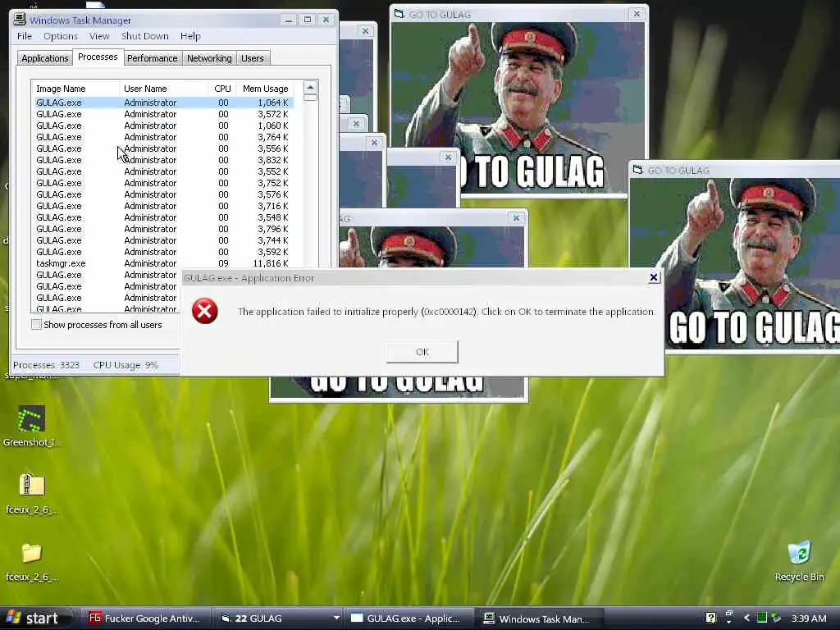The height and width of the screenshot is (630, 840).
Task: Select the GULAG.exe process using 3,716 K
Action: pos(163,206)
